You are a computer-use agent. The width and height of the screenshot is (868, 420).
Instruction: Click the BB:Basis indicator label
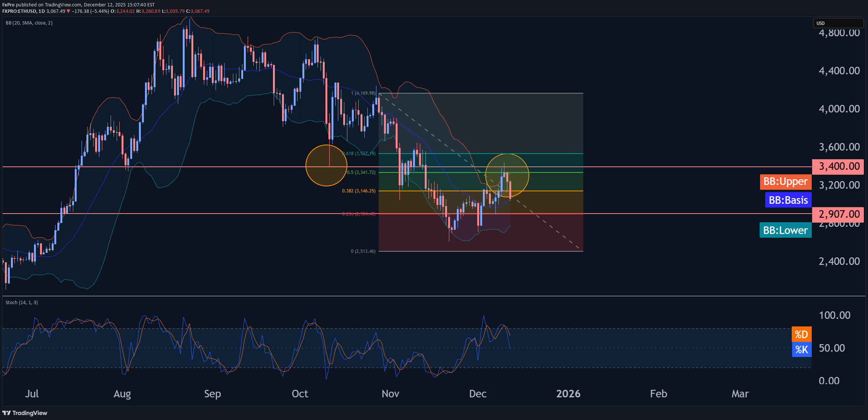click(788, 200)
